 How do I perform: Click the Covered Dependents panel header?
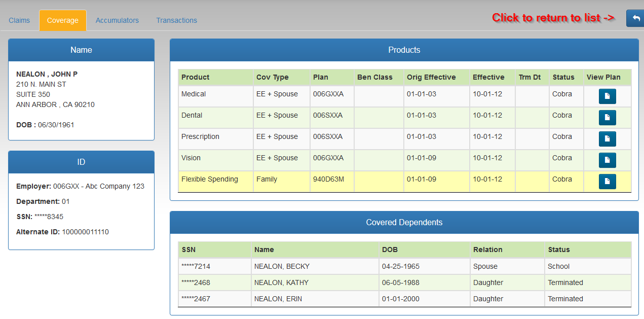[404, 222]
